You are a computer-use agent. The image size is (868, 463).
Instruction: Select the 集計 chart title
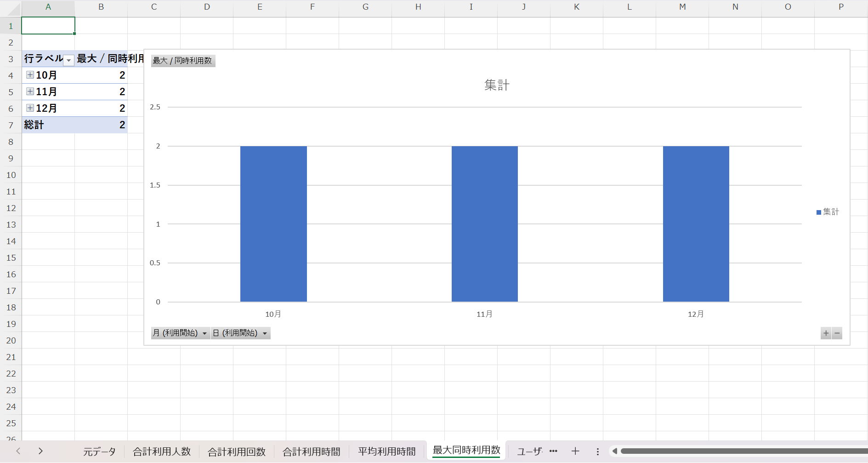click(497, 85)
